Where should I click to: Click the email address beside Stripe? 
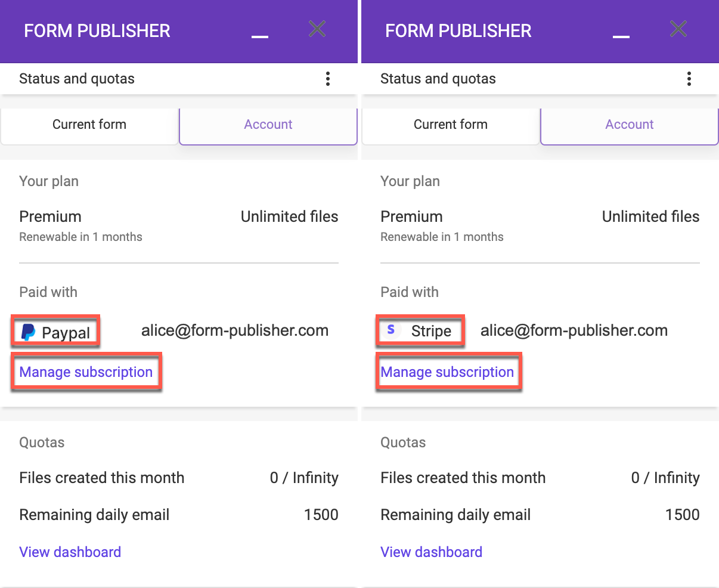[x=574, y=330]
